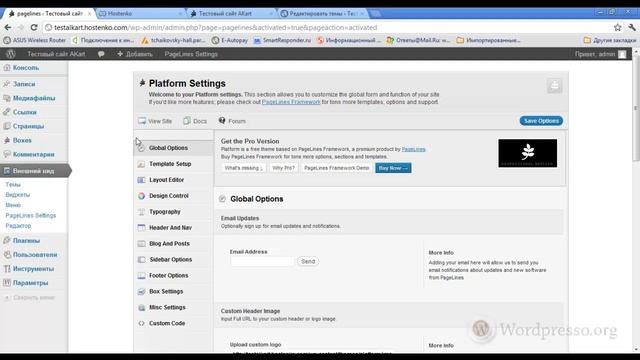
Task: Click the browser back arrow
Action: [8, 27]
